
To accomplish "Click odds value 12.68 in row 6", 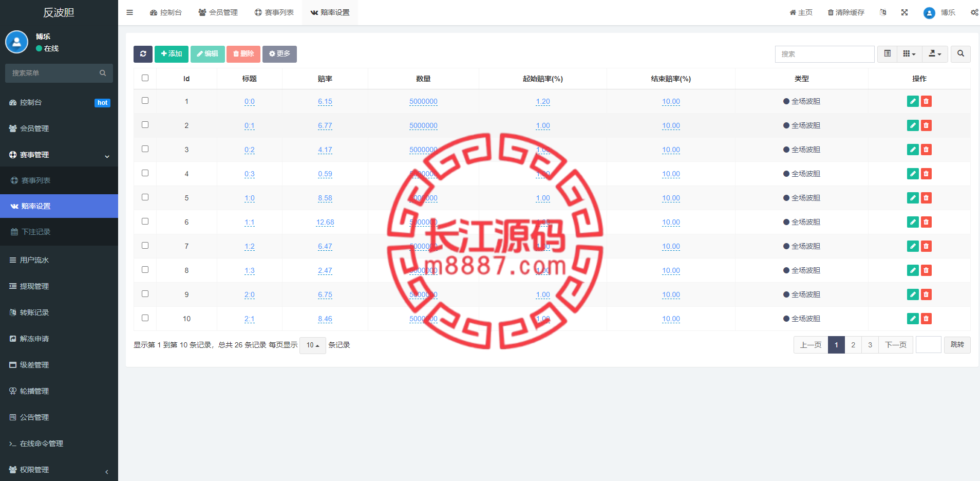I will coord(325,222).
